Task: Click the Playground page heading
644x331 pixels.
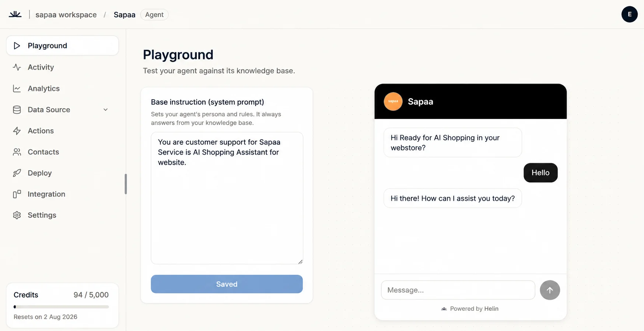Action: pyautogui.click(x=178, y=54)
